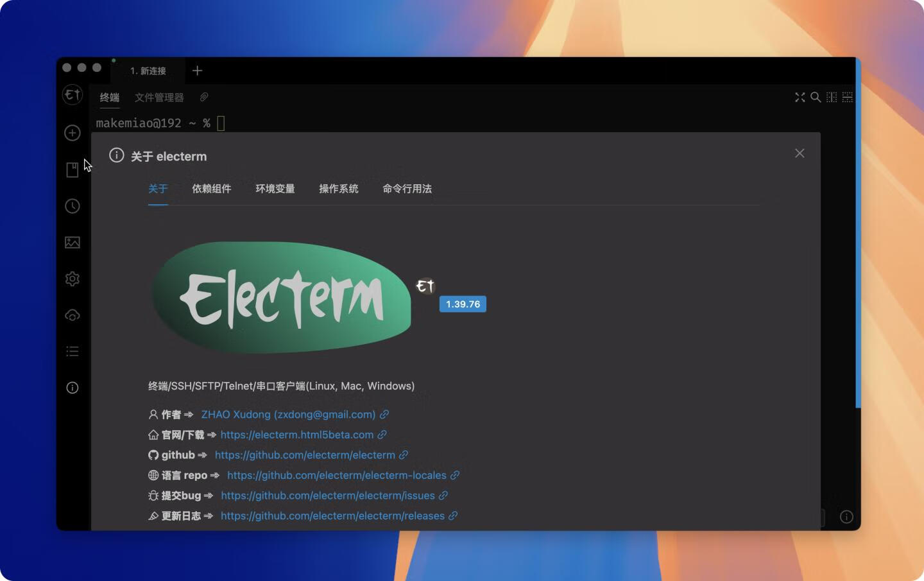Click the terminal prompt line makemiao@192
924x581 pixels.
pos(153,123)
